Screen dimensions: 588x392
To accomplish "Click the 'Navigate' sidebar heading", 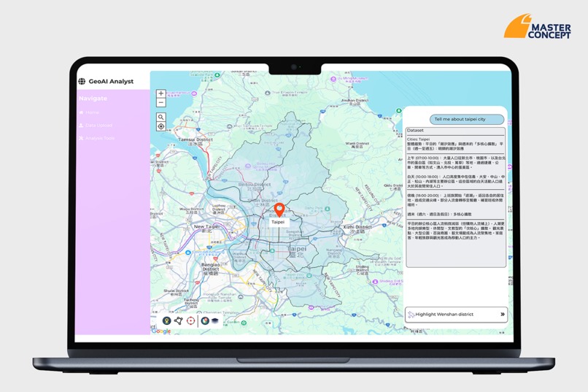I will coord(93,99).
